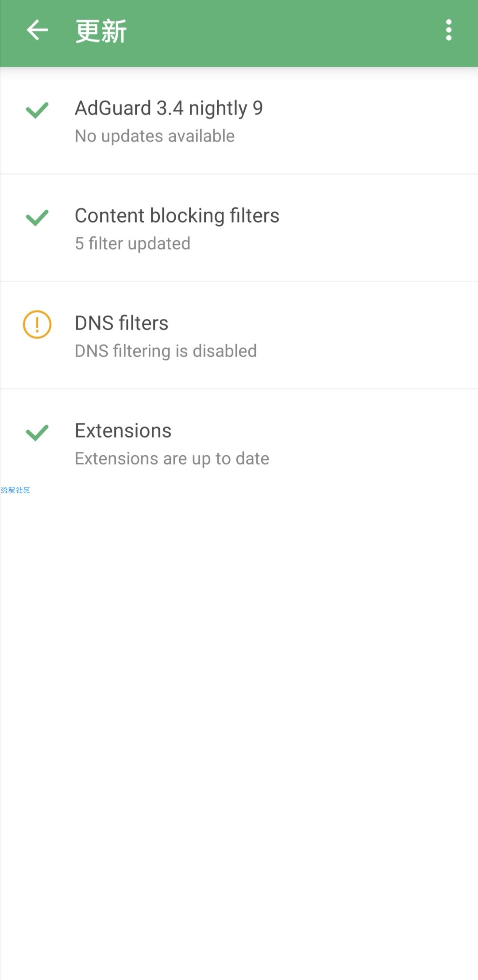Open the three-dot overflow menu

pyautogui.click(x=449, y=30)
